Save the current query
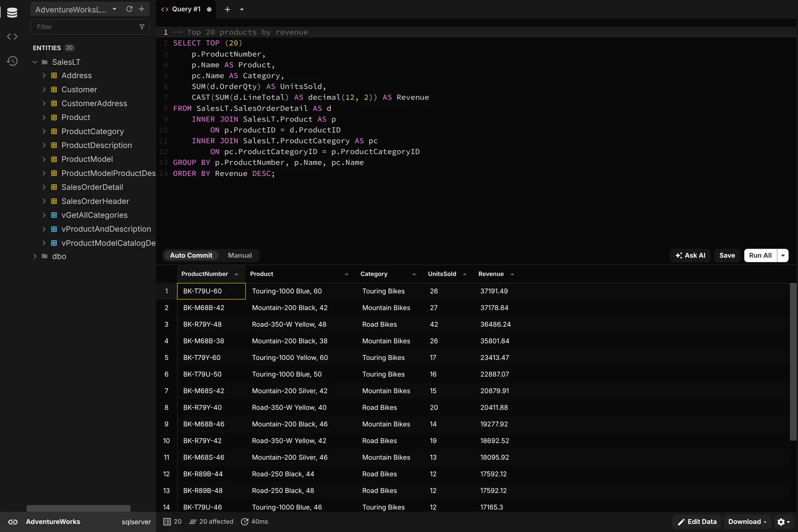This screenshot has width=798, height=532. pos(727,255)
